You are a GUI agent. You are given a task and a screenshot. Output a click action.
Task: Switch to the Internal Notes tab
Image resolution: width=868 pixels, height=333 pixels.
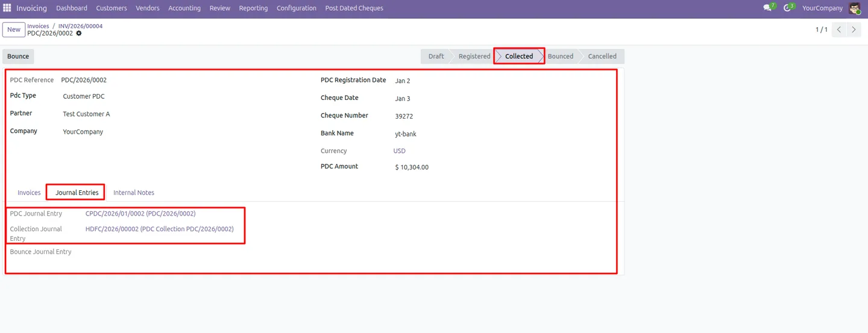tap(134, 193)
